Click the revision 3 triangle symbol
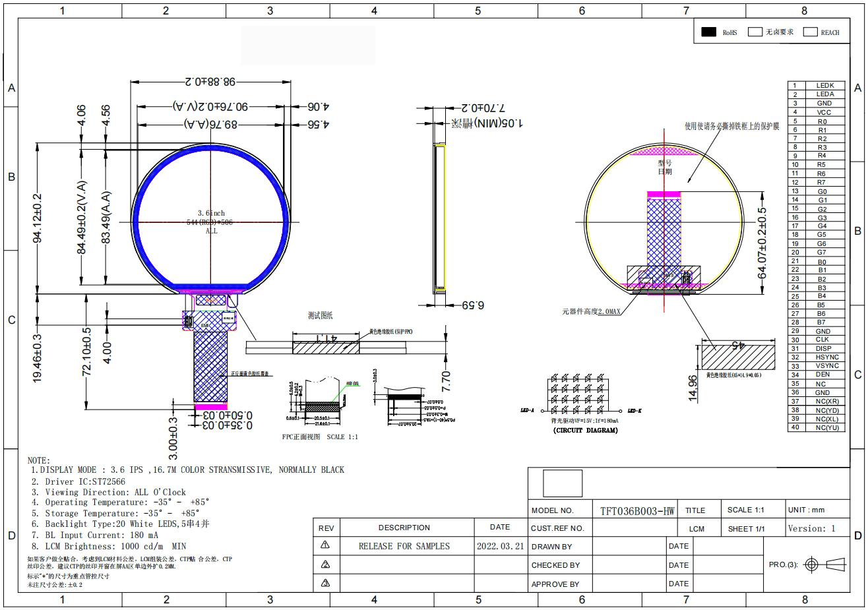The width and height of the screenshot is (868, 610). (325, 583)
